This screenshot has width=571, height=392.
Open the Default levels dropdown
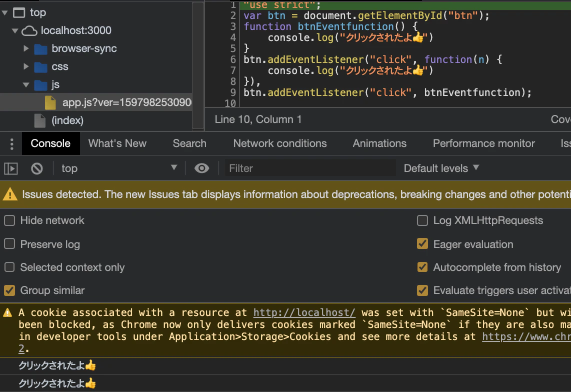pos(441,168)
